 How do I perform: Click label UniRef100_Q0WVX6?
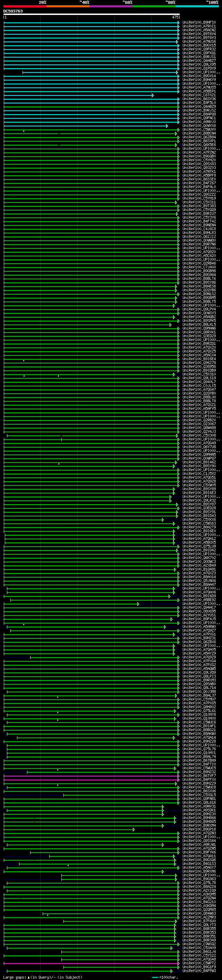(x=199, y=125)
